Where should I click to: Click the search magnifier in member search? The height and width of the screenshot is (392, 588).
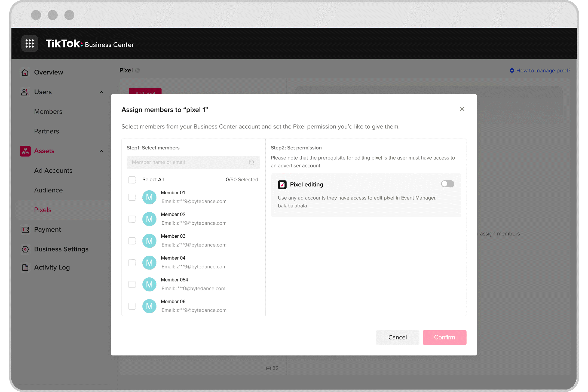click(x=251, y=162)
